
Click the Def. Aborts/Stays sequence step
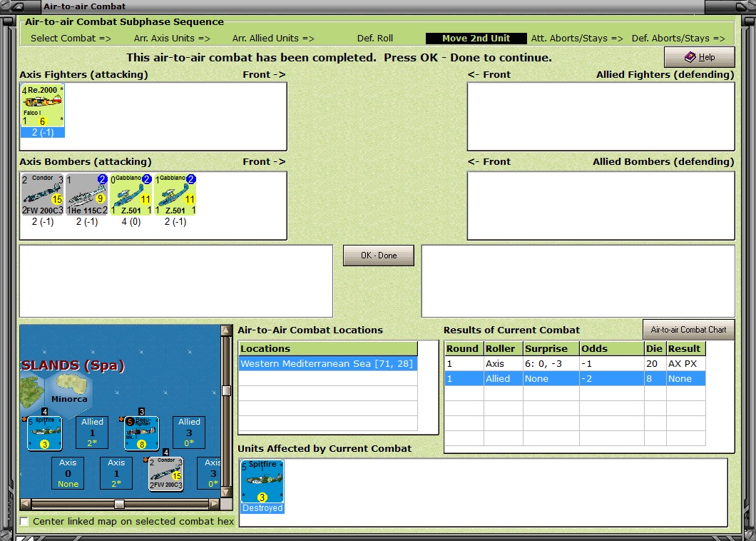[678, 38]
